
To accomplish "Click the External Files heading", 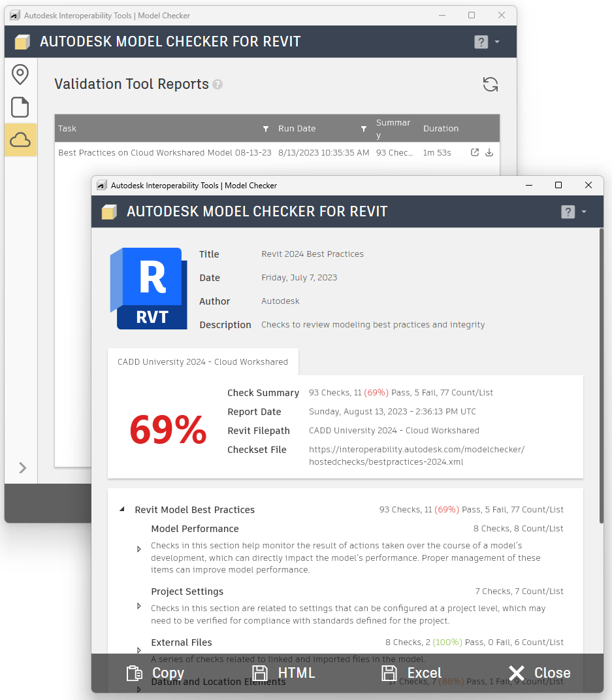I will pyautogui.click(x=181, y=642).
